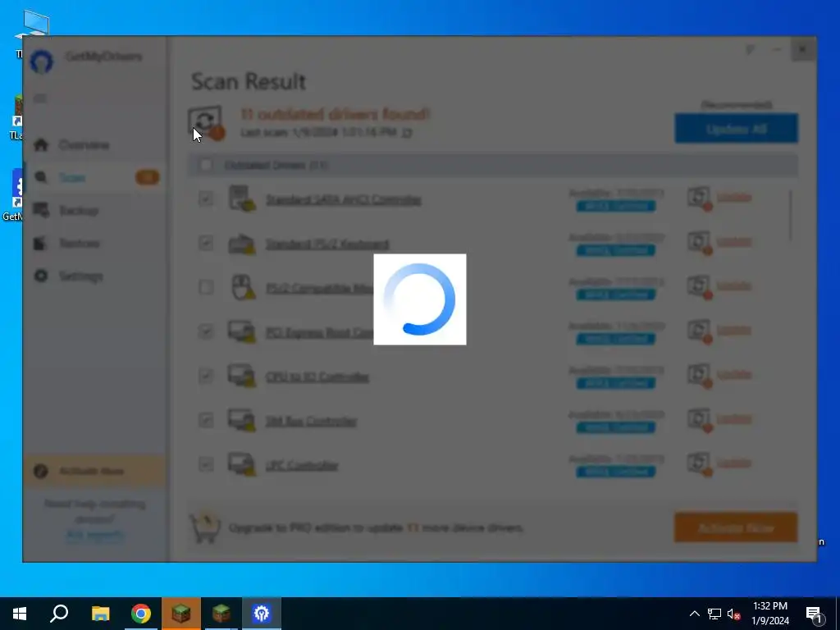Click the GetMyDrivers taskbar icon
This screenshot has height=630, width=840.
pos(262,614)
